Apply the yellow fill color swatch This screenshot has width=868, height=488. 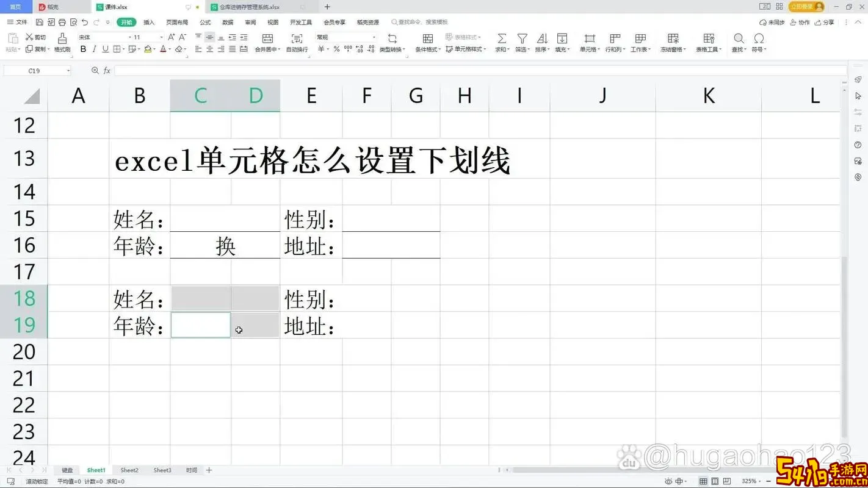point(148,49)
